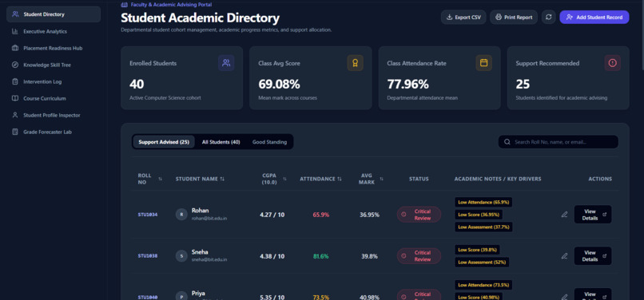Image resolution: width=644 pixels, height=300 pixels.
Task: Sort by Student Name column
Action: (200, 179)
